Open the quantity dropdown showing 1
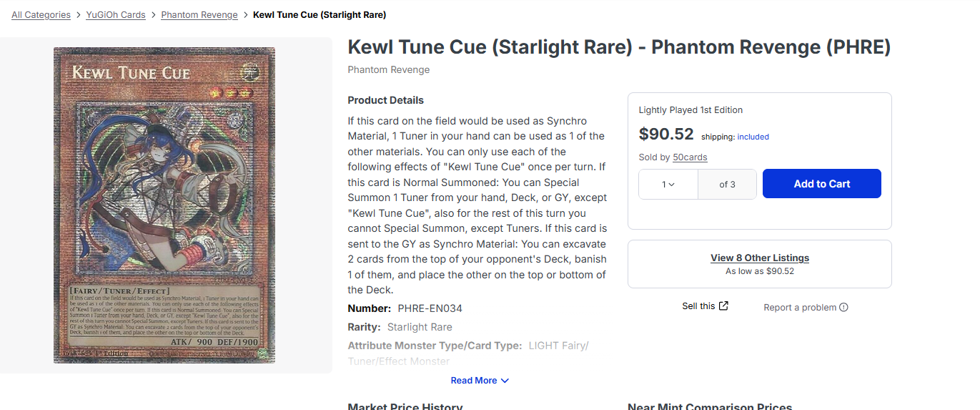This screenshot has width=980, height=410. [668, 185]
